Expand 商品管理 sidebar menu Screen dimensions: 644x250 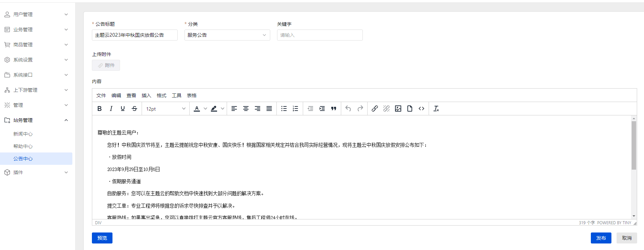point(36,45)
